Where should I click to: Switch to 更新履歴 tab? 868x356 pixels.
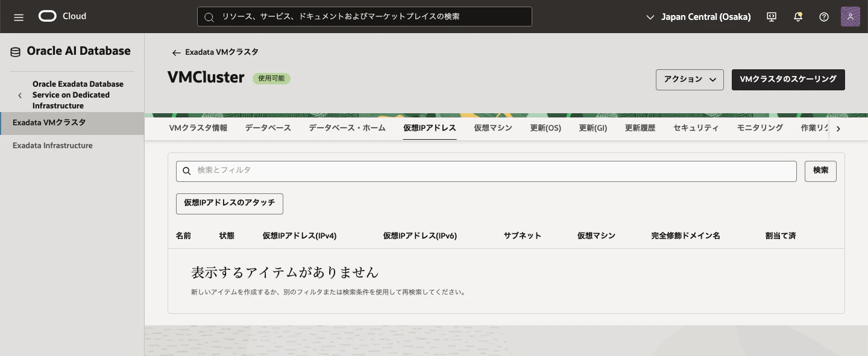pyautogui.click(x=640, y=128)
